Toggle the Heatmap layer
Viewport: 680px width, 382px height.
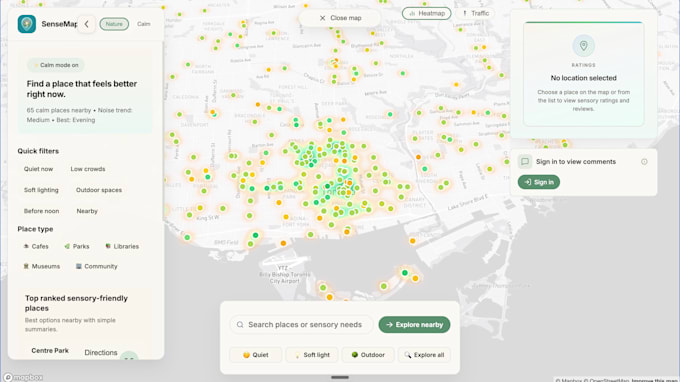pos(426,13)
